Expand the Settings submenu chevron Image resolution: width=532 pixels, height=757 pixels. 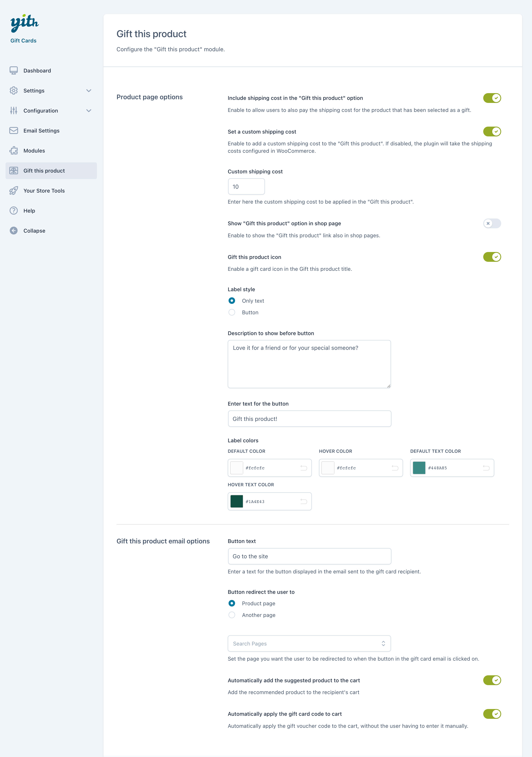89,91
